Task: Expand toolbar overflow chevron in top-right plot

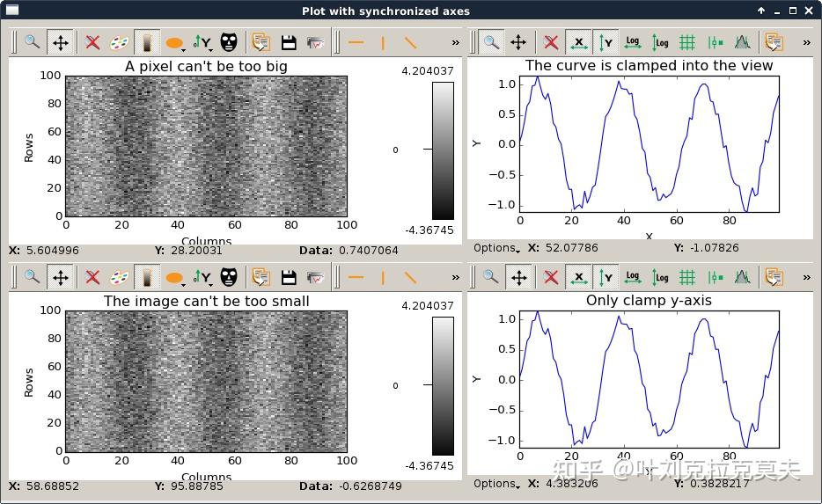Action: click(808, 42)
